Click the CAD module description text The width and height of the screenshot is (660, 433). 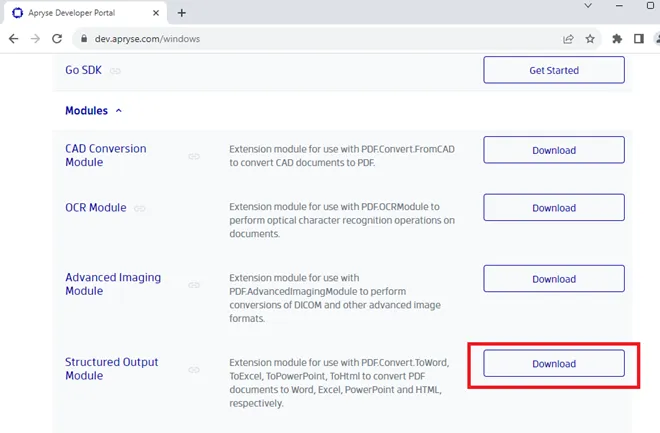(x=342, y=156)
